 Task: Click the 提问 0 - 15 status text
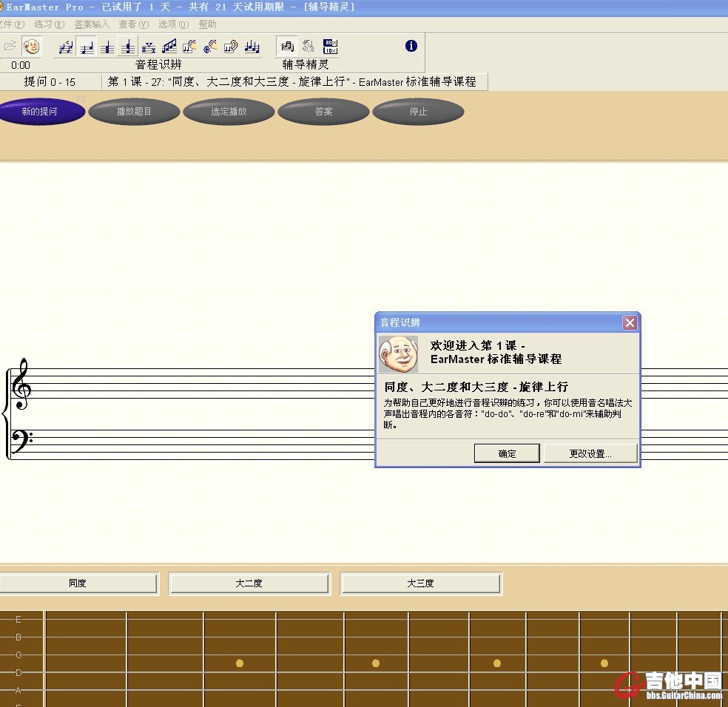[x=50, y=82]
